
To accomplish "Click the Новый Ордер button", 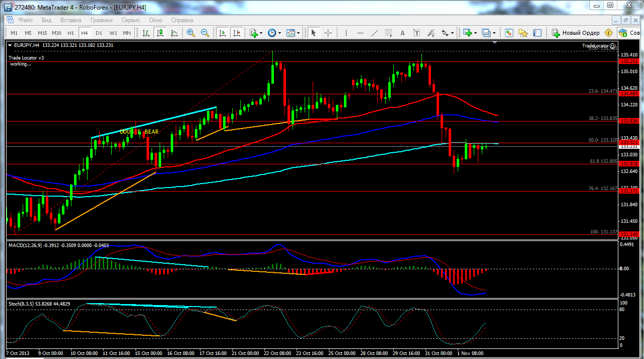I will pyautogui.click(x=575, y=33).
